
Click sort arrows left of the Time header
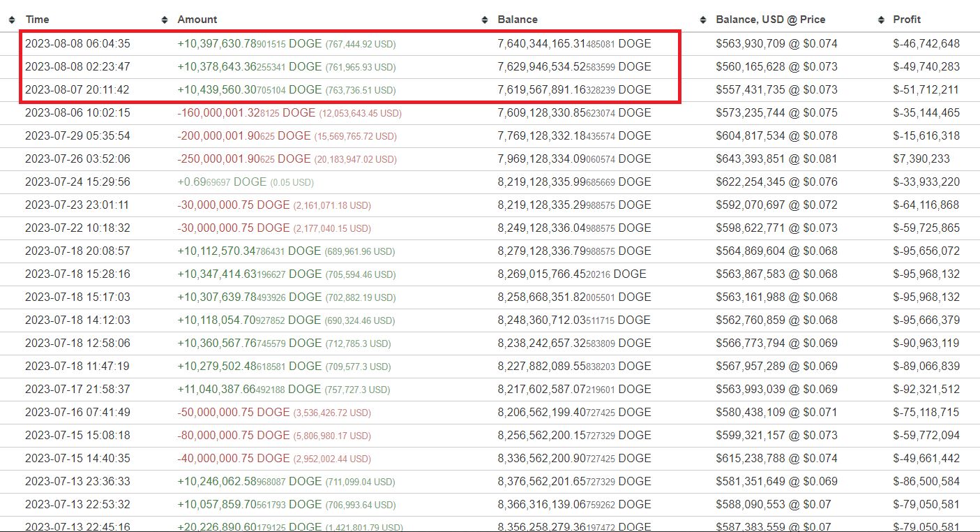click(11, 20)
